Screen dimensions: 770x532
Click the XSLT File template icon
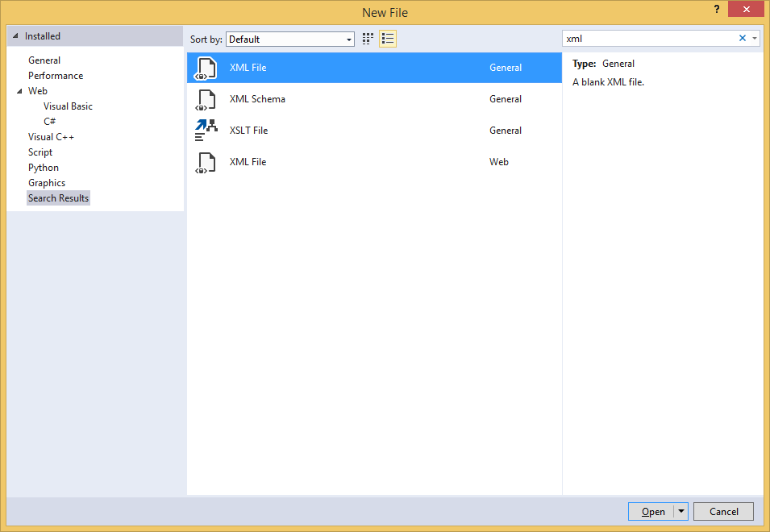pos(206,131)
